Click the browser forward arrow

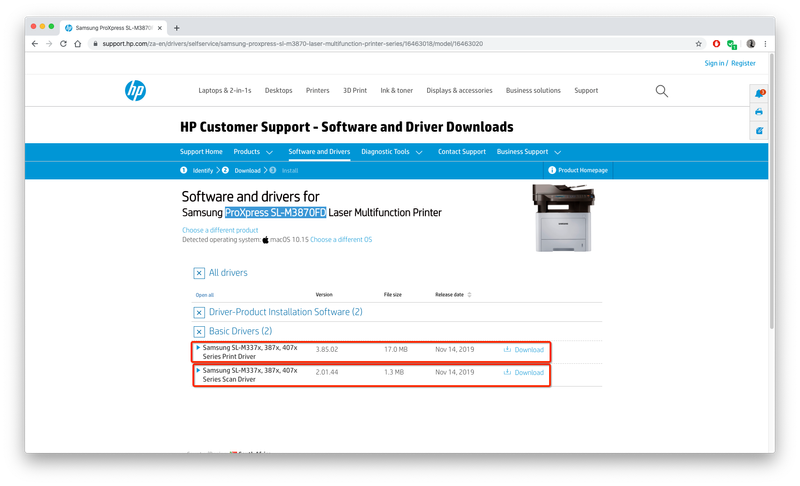pyautogui.click(x=49, y=44)
